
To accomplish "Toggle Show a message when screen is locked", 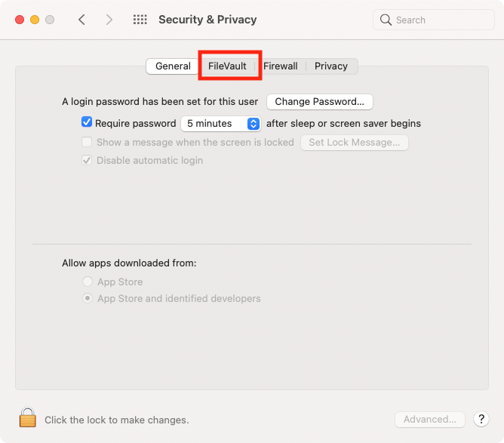I will pyautogui.click(x=87, y=142).
